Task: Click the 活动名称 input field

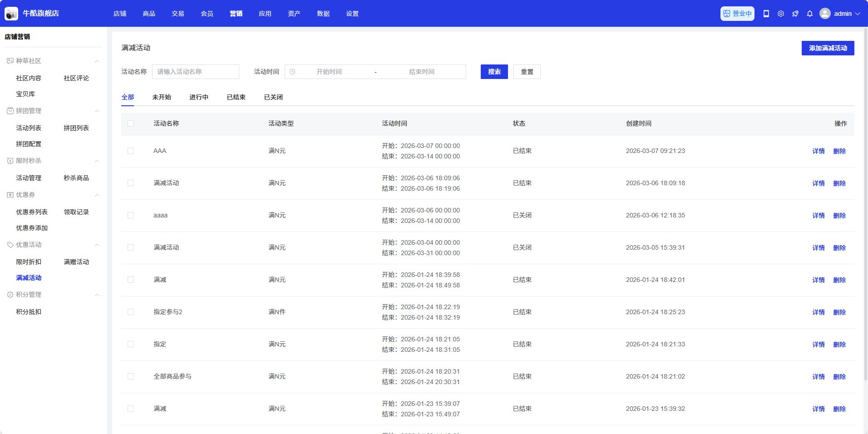Action: pos(195,72)
